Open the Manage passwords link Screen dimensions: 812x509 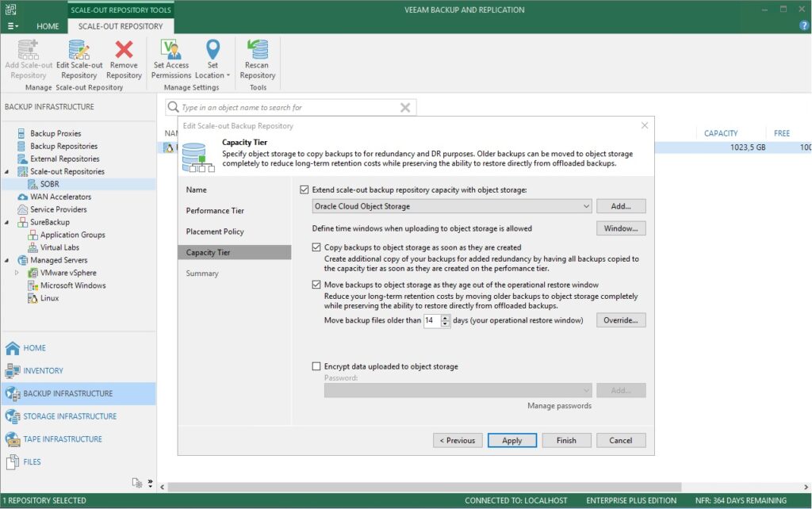point(559,406)
